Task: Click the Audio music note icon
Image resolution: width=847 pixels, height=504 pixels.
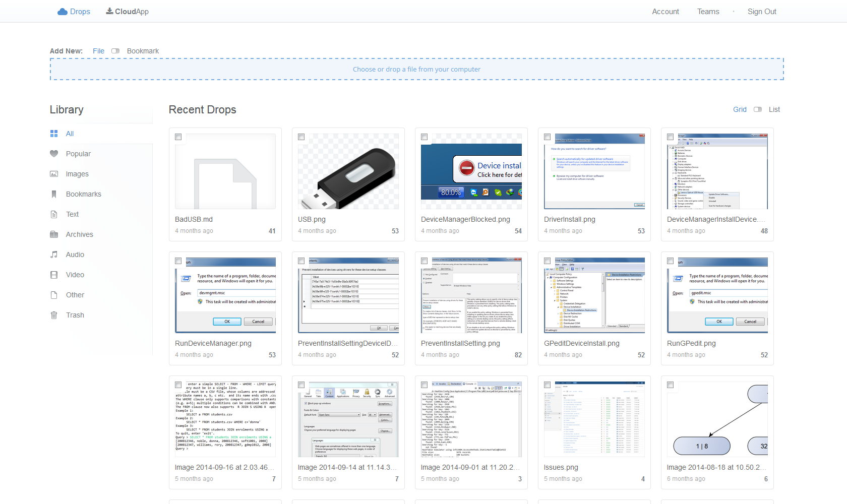Action: tap(54, 254)
